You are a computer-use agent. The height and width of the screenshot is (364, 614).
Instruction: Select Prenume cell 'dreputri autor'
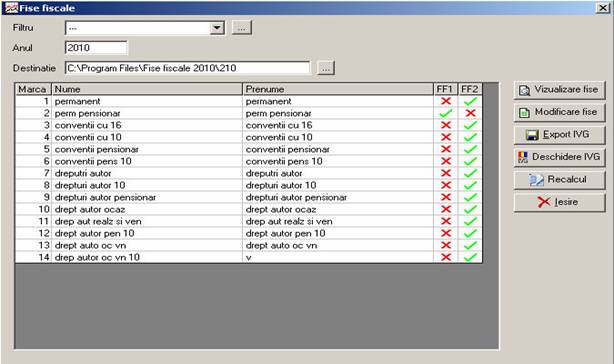338,173
